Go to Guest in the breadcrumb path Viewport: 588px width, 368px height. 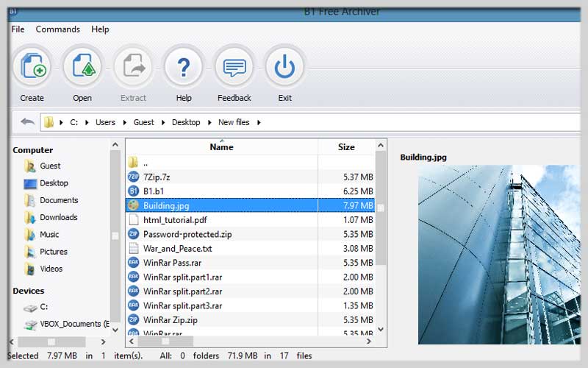click(x=143, y=122)
